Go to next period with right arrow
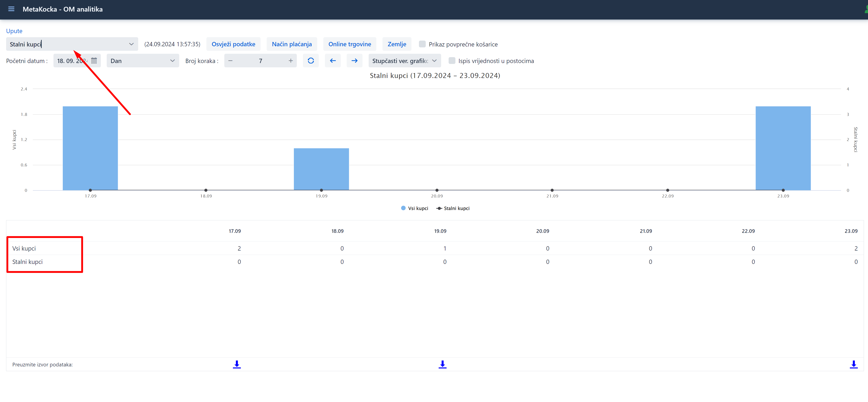Image resolution: width=868 pixels, height=402 pixels. point(354,61)
